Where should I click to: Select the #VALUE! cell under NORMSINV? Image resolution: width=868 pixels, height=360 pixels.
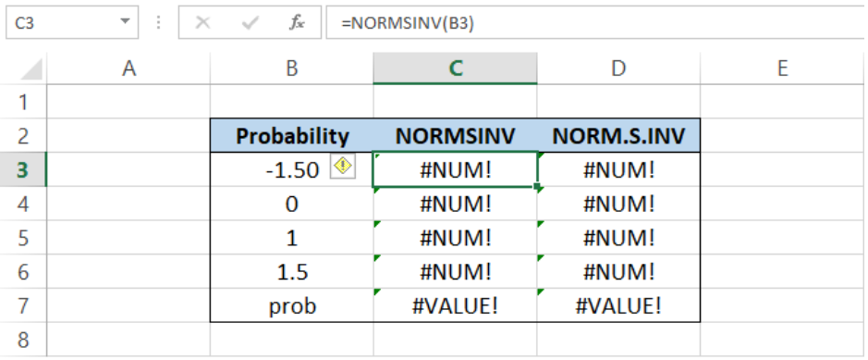coord(455,305)
